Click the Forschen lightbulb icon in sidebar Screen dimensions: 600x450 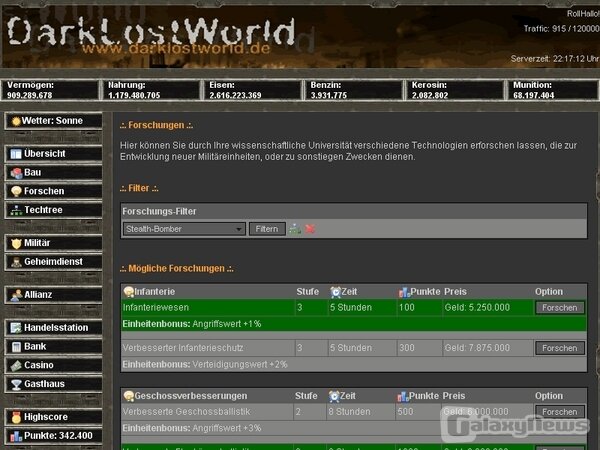click(x=16, y=191)
